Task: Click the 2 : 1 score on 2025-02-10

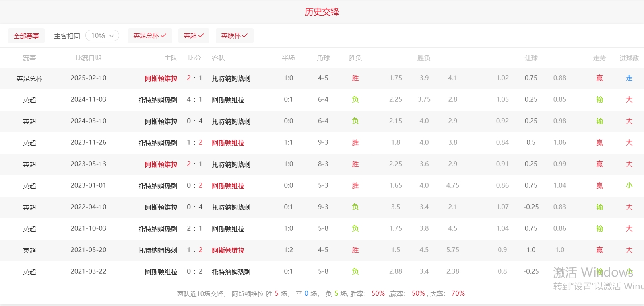Action: click(x=194, y=78)
